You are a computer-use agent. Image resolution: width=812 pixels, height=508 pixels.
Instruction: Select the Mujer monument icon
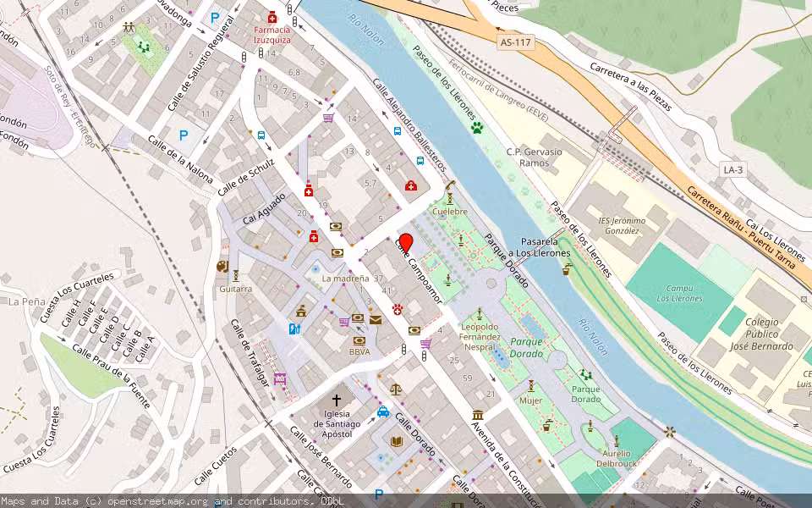(x=531, y=386)
